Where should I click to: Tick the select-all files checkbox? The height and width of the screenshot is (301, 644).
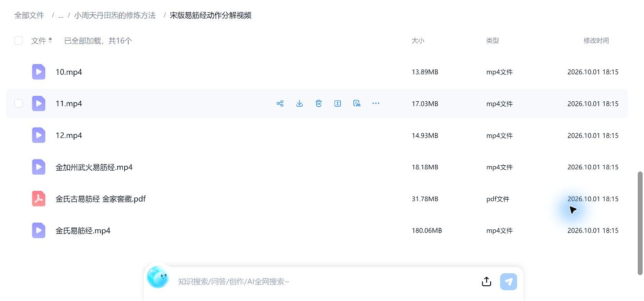18,41
